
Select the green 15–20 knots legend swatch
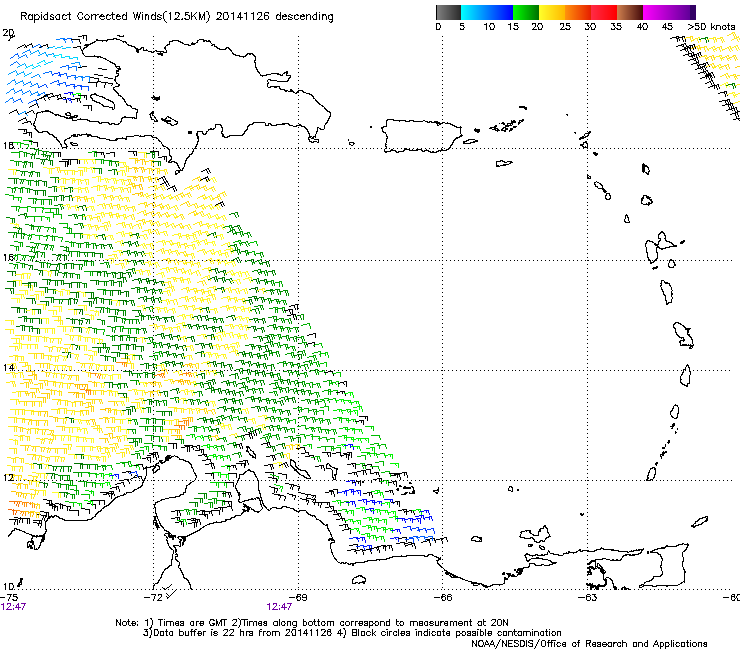pyautogui.click(x=526, y=12)
